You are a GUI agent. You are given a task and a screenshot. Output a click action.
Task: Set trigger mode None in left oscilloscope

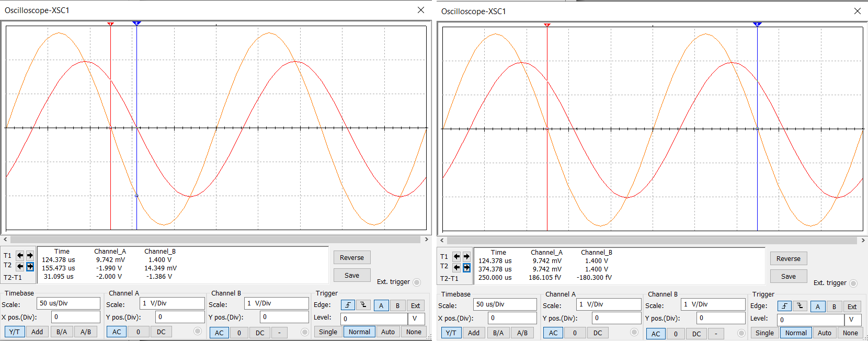pos(414,332)
